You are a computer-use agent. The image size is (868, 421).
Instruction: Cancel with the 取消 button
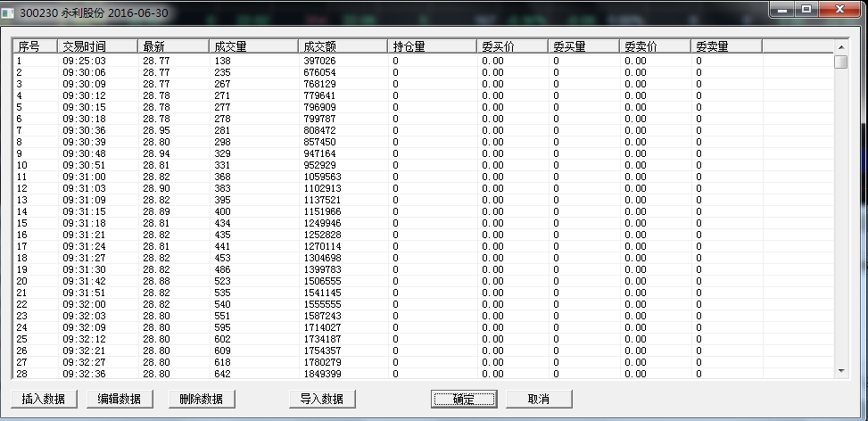pyautogui.click(x=539, y=399)
